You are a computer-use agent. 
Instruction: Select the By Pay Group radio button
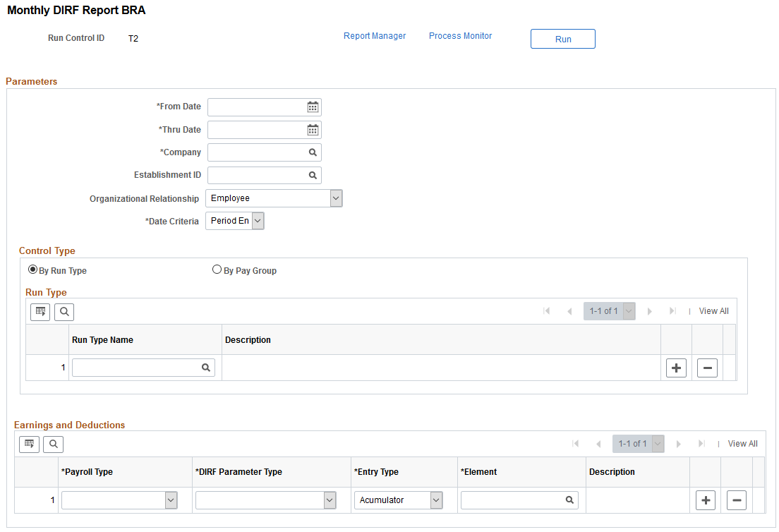[x=217, y=270]
